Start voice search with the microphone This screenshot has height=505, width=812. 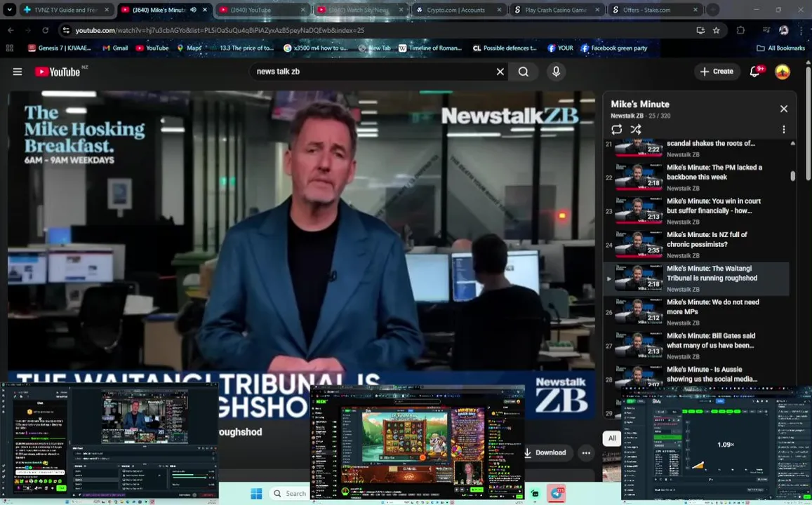click(x=556, y=72)
